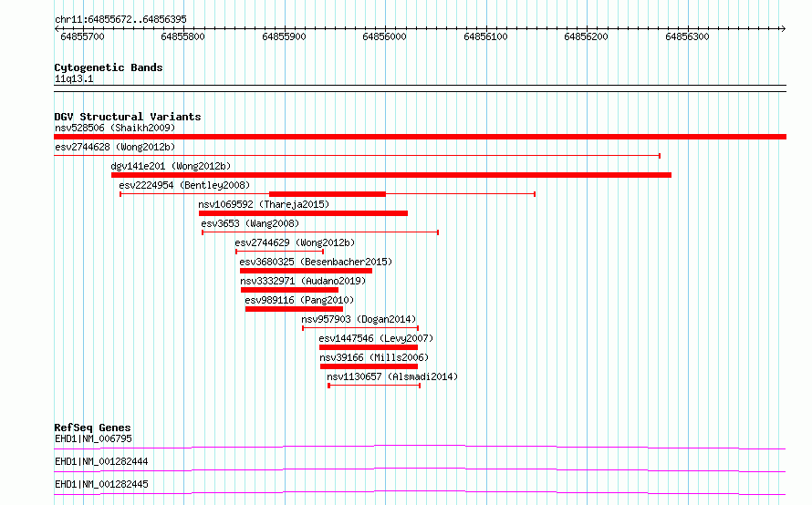Select the dgv141e201 thick red bar
This screenshot has width=812, height=505.
point(391,175)
